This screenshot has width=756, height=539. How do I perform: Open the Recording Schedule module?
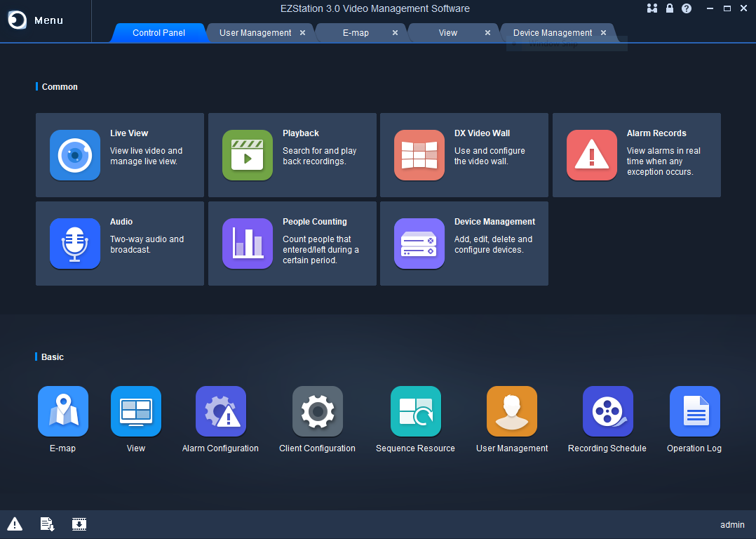[x=607, y=411]
